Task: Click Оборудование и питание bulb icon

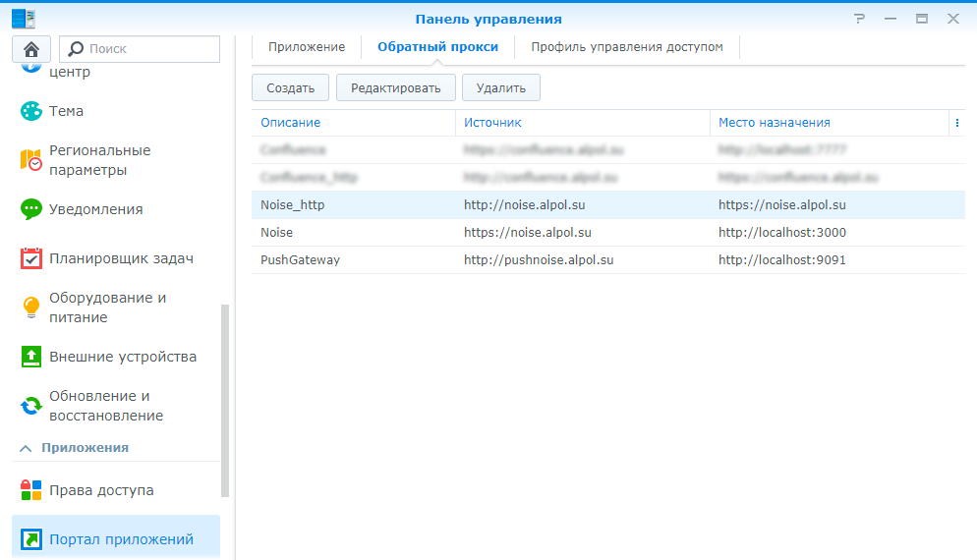Action: pyautogui.click(x=32, y=308)
